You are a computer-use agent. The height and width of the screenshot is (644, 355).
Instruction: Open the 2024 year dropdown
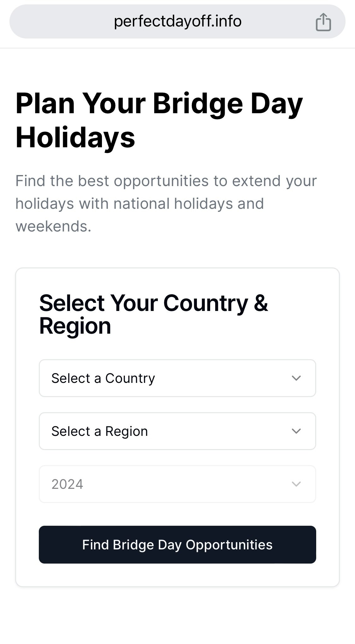coord(177,484)
